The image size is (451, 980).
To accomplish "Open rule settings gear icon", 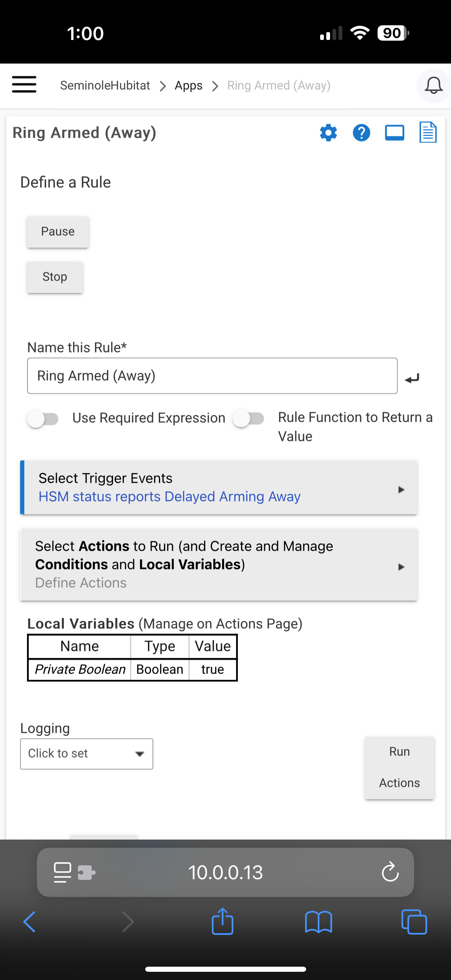I will (329, 133).
